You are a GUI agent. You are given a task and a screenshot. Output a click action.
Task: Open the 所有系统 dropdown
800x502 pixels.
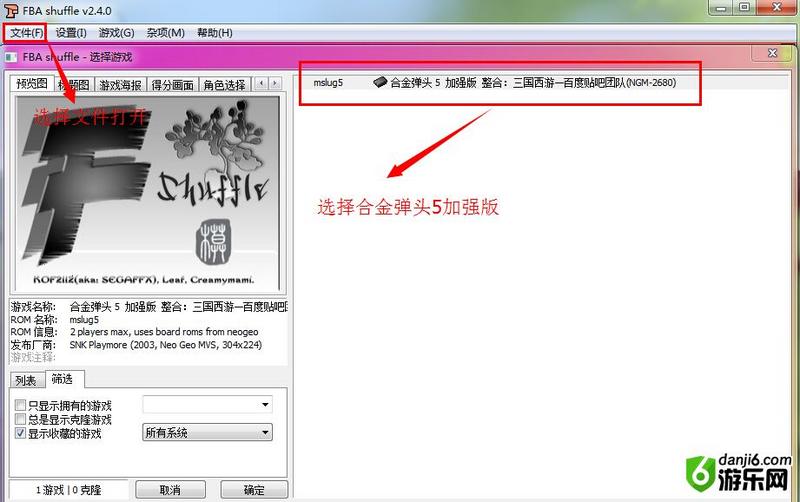point(207,433)
